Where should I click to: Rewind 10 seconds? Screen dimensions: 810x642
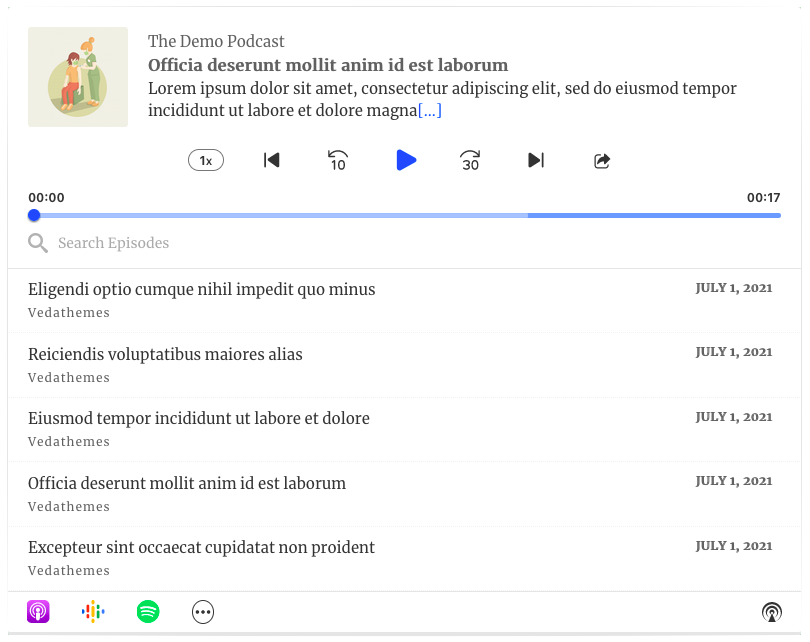point(338,161)
